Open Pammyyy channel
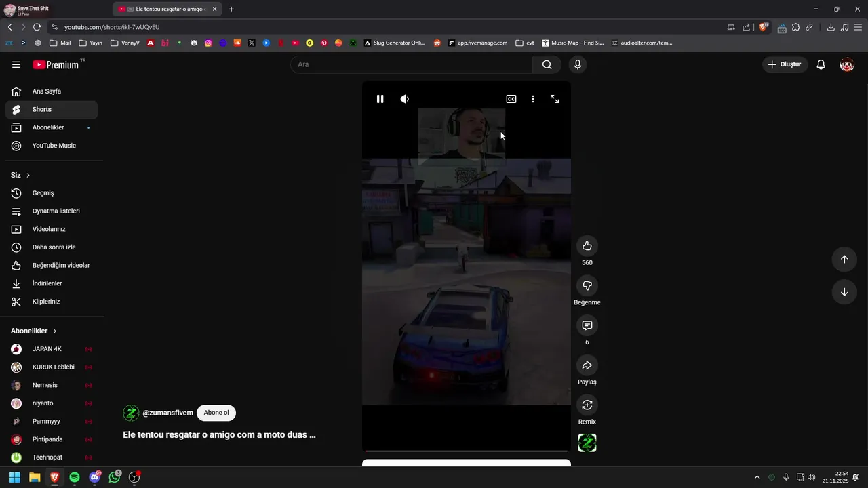Image resolution: width=868 pixels, height=488 pixels. coord(52,421)
